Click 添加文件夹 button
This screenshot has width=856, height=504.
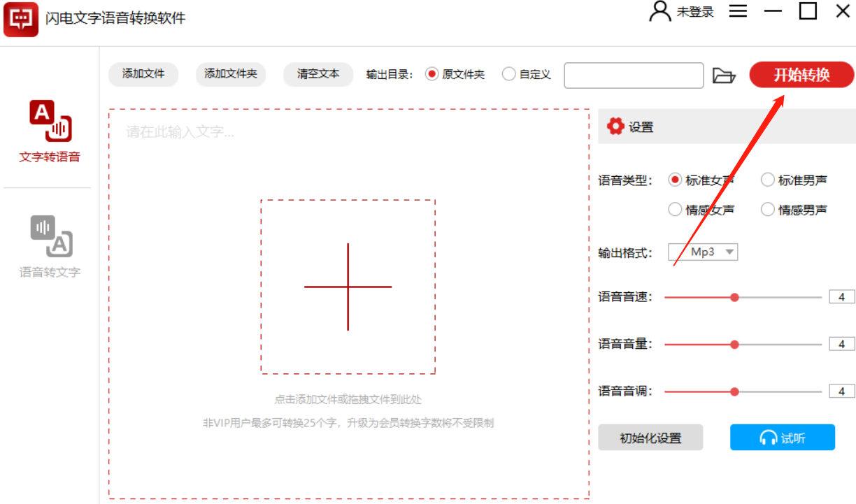231,74
